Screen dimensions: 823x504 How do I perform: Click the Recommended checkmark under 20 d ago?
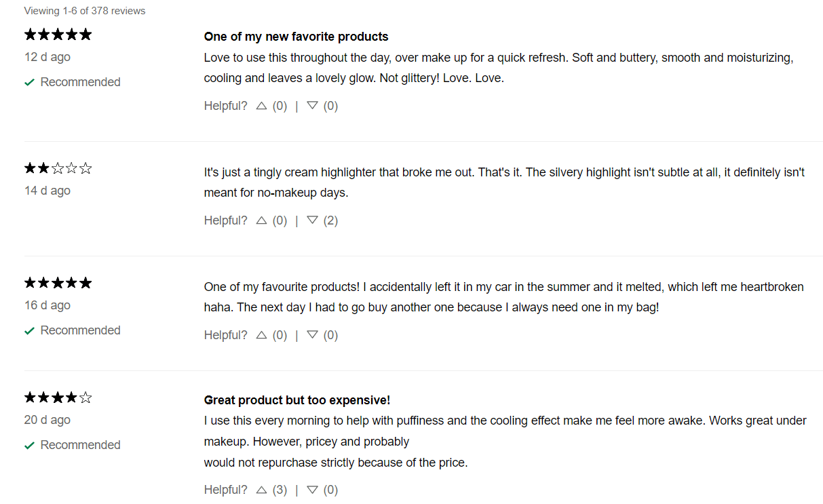[x=29, y=446]
